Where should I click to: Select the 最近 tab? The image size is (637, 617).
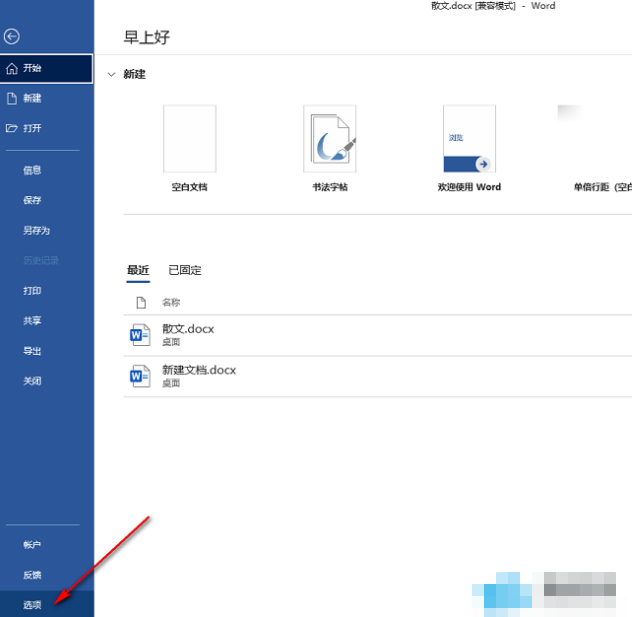[137, 270]
